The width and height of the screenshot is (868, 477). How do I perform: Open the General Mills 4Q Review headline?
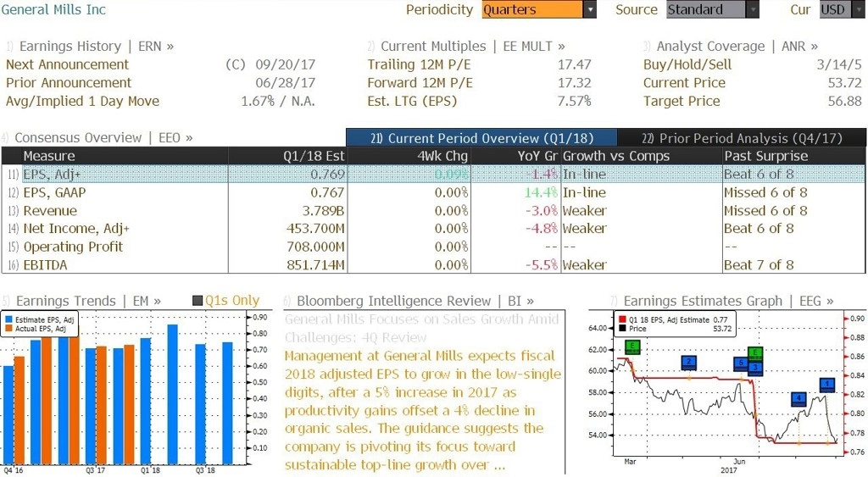[422, 328]
